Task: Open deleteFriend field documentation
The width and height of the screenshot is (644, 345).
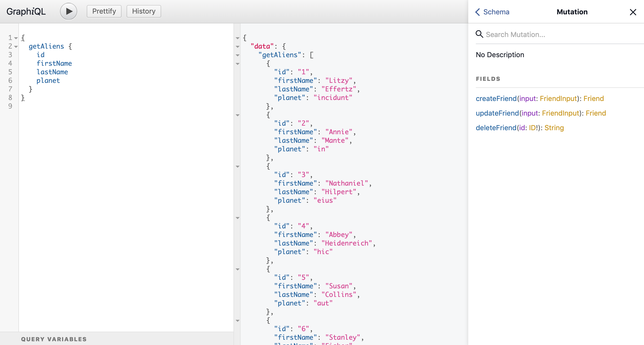Action: 496,128
